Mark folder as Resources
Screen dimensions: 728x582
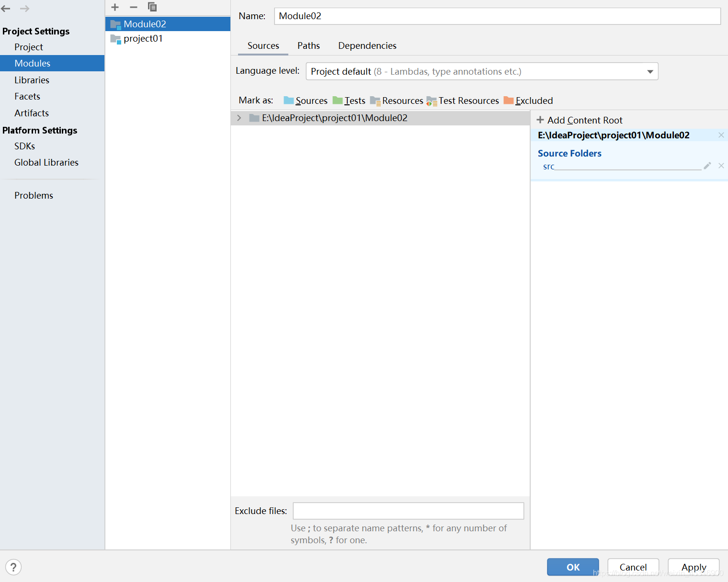click(397, 101)
